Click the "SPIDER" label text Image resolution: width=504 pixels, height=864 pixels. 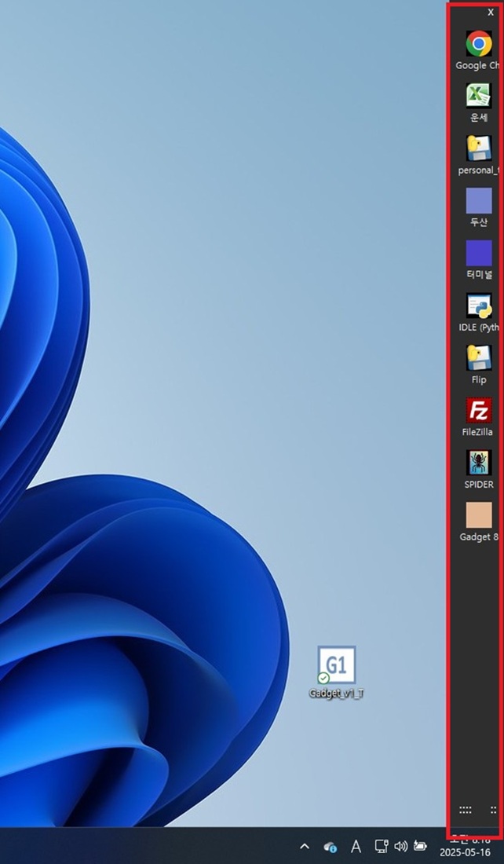tap(479, 485)
